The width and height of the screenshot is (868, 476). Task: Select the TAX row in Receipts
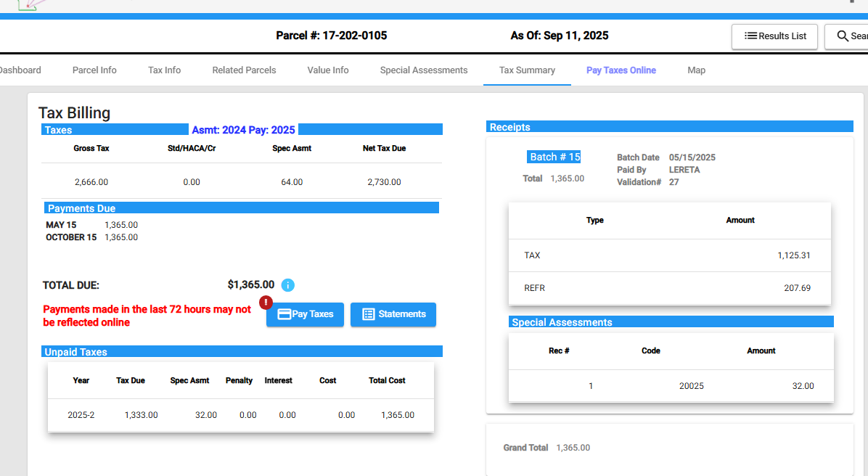tap(669, 255)
